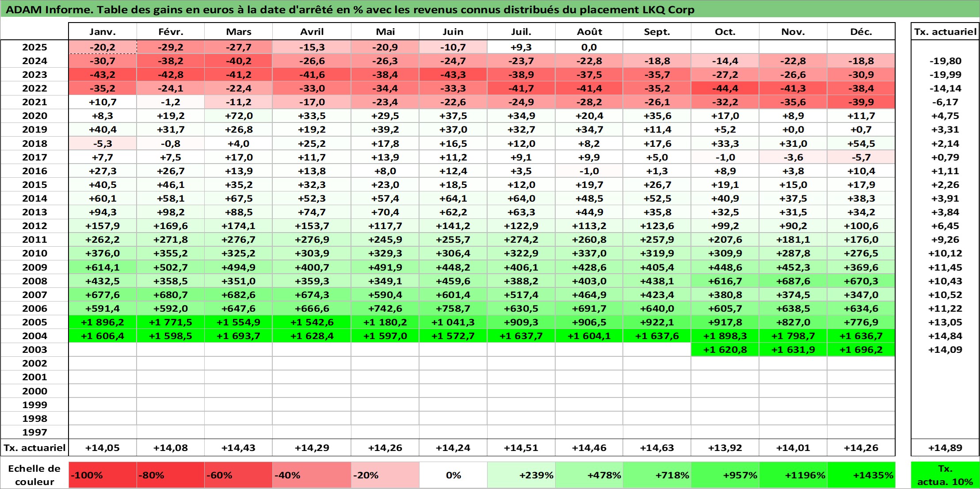Click cell +9,3 in July 2025

(x=521, y=47)
